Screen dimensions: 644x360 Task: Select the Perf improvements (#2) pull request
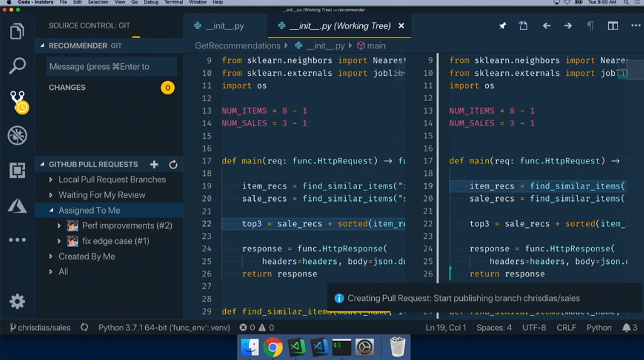point(127,226)
